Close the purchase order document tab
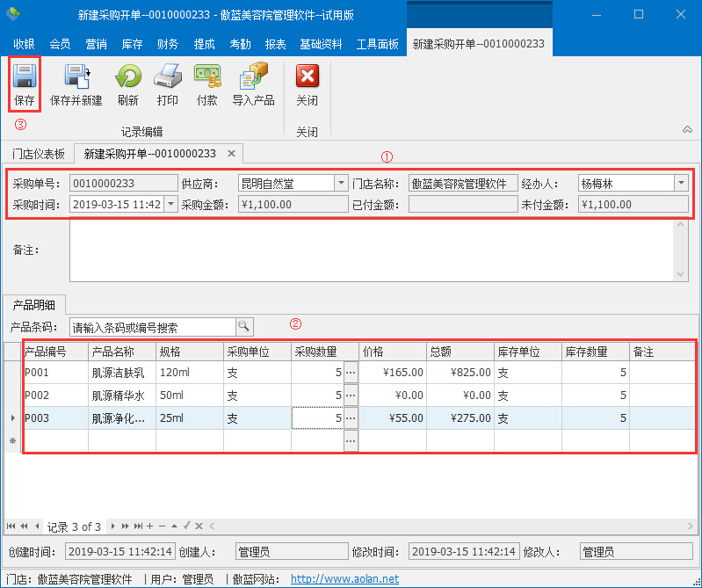Viewport: 702px width, 588px height. pyautogui.click(x=231, y=154)
